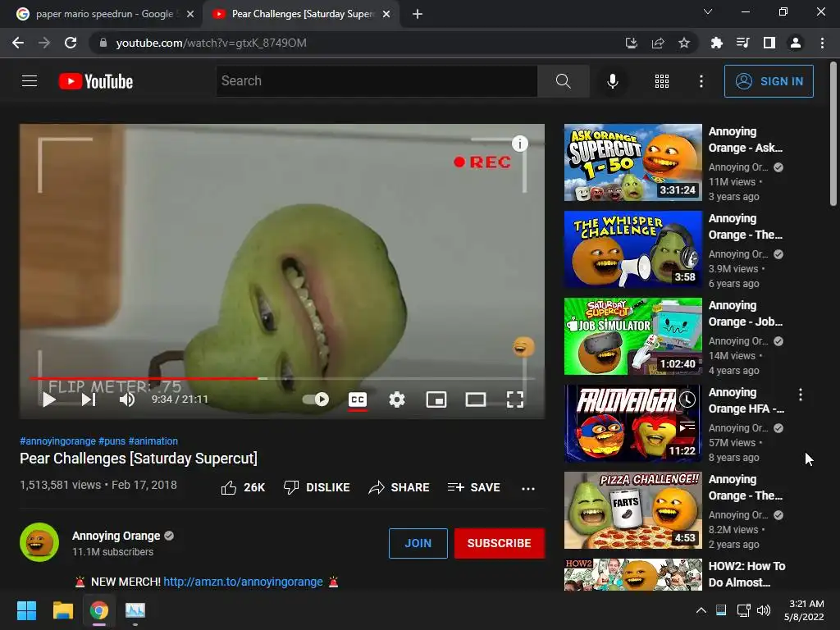This screenshot has width=840, height=630.
Task: Open Annoying Orange channel avatar
Action: tap(39, 542)
